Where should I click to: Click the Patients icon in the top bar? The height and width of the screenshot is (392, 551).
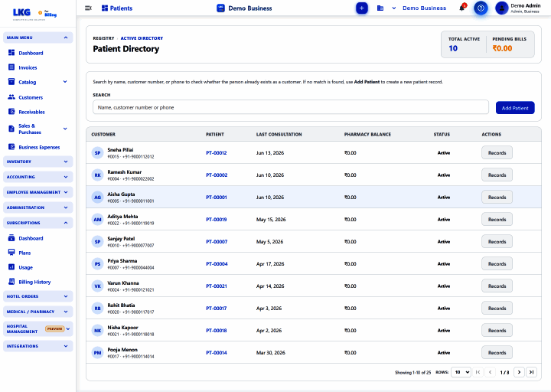point(105,8)
